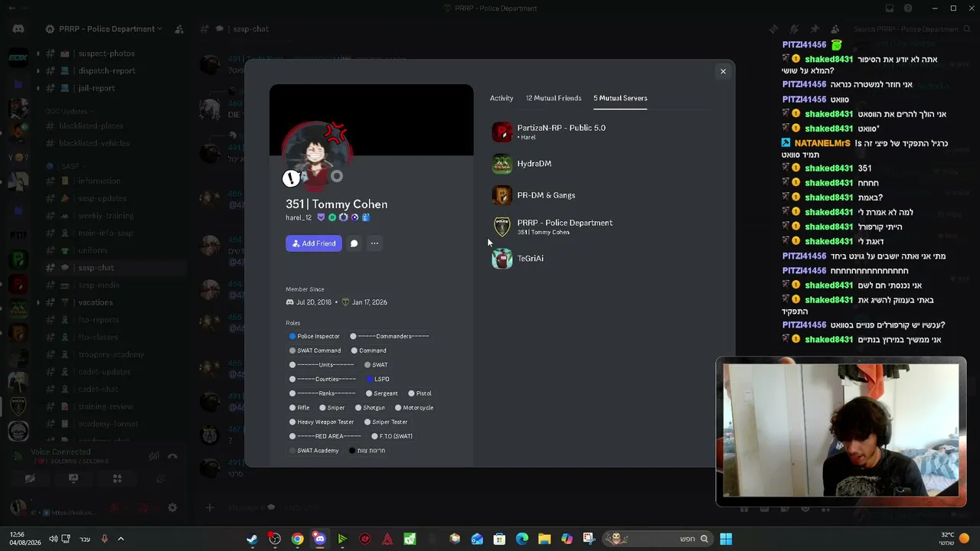This screenshot has height=551, width=980.
Task: Open the weekly-training channel
Action: click(106, 216)
